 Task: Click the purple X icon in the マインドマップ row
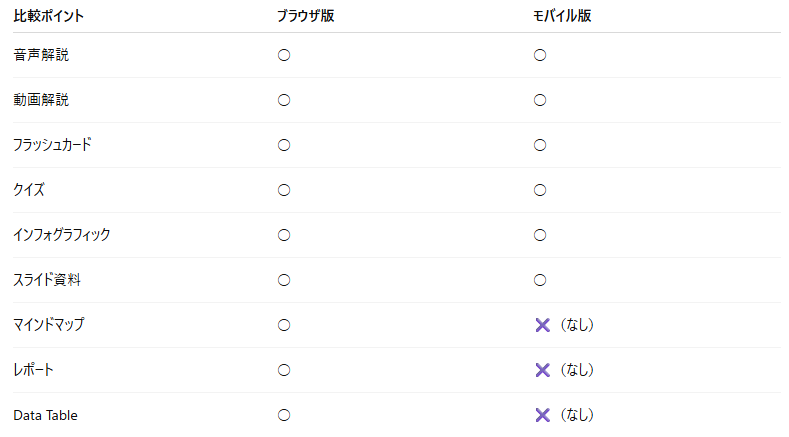coord(543,325)
